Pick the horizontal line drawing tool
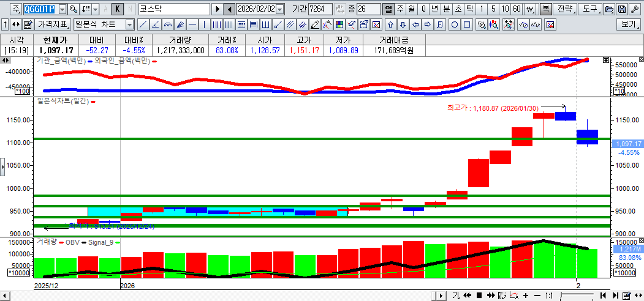Viewport: 644px width, 301px height. (192, 24)
